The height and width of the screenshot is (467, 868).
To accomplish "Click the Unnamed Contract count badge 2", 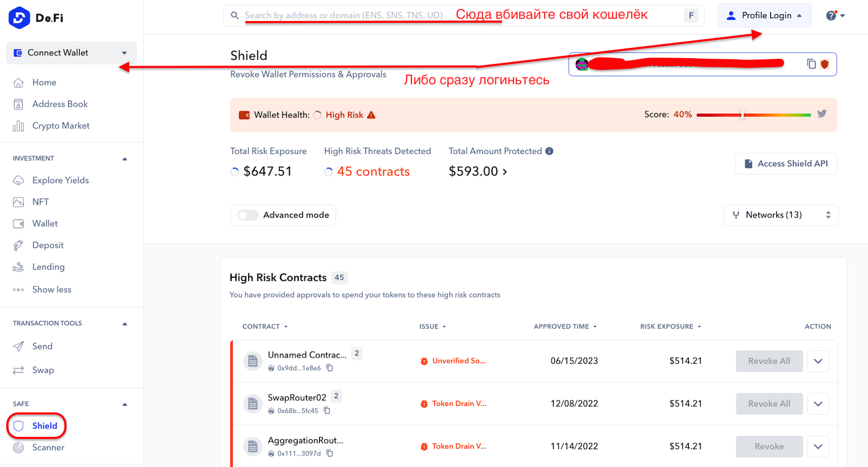I will tap(357, 354).
